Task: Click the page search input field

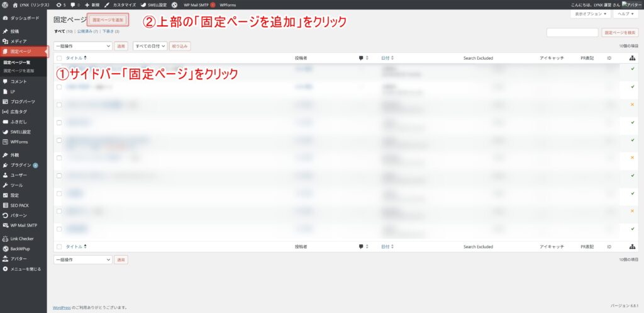Action: pos(572,33)
